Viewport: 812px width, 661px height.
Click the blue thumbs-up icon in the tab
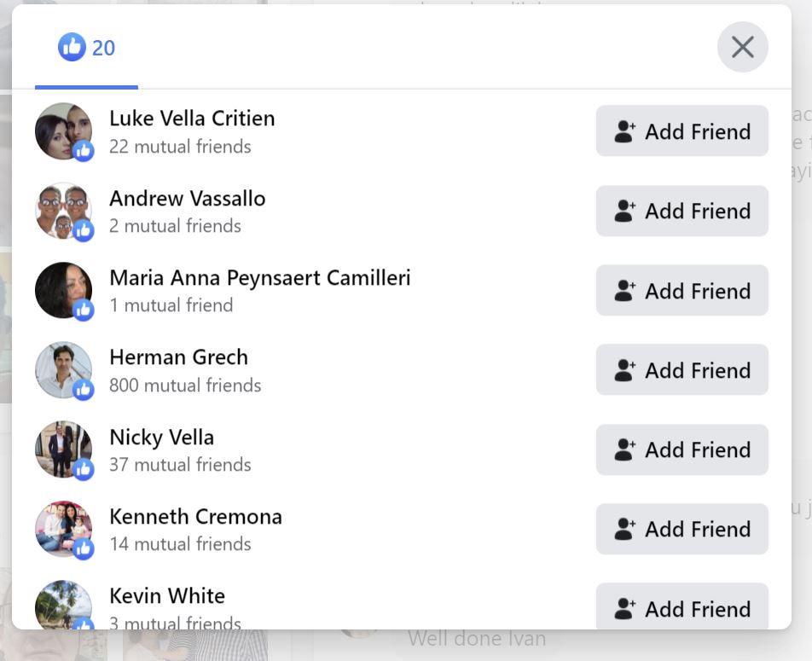pos(72,48)
